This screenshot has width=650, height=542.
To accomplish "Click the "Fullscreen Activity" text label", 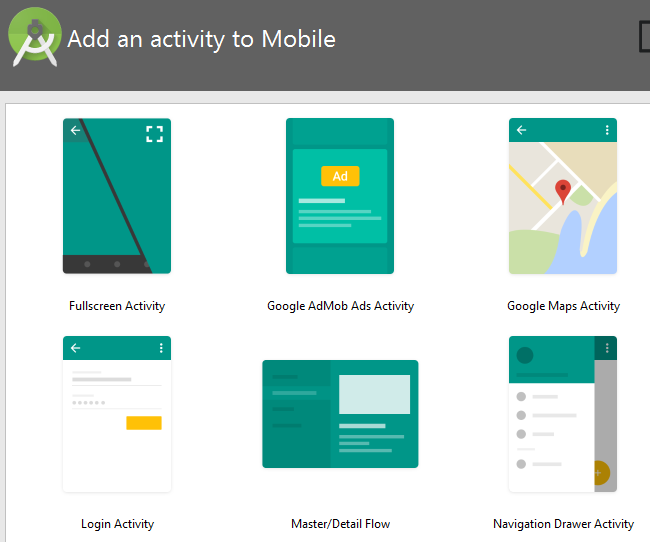I will [x=117, y=306].
